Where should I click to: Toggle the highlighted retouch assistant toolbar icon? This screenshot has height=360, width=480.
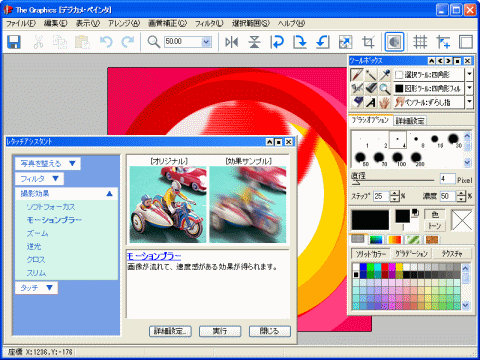tap(394, 42)
